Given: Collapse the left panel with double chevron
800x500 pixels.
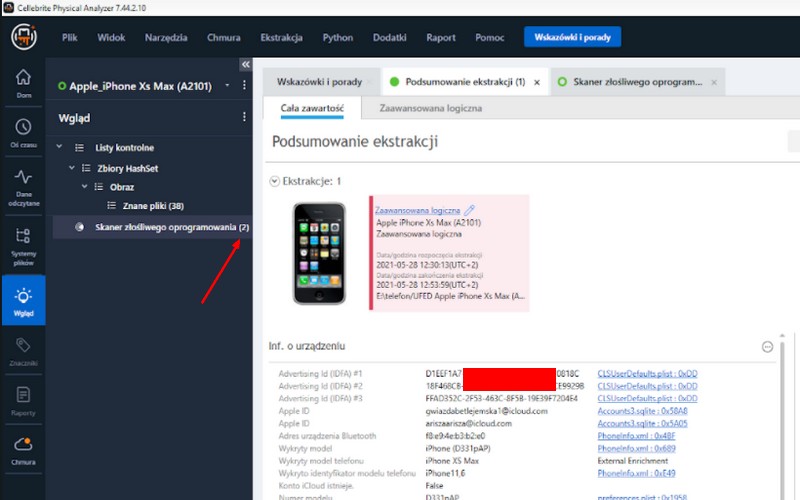Looking at the screenshot, I should [x=245, y=64].
